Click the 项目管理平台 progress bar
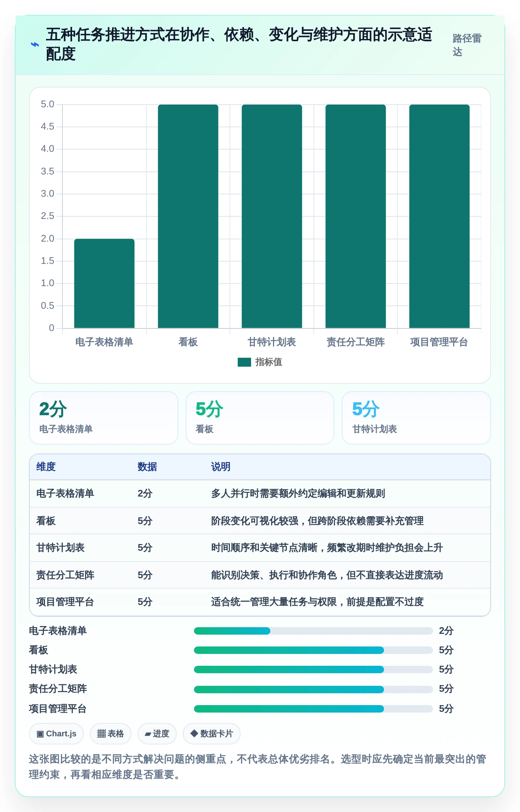This screenshot has height=812, width=520. coord(313,709)
